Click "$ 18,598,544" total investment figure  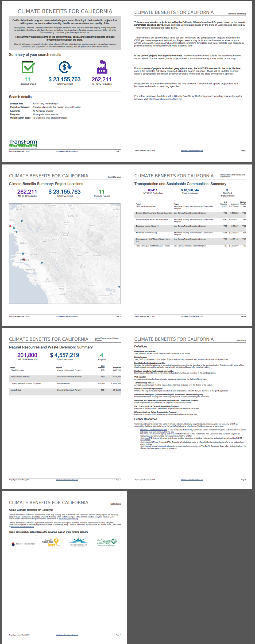click(x=190, y=190)
